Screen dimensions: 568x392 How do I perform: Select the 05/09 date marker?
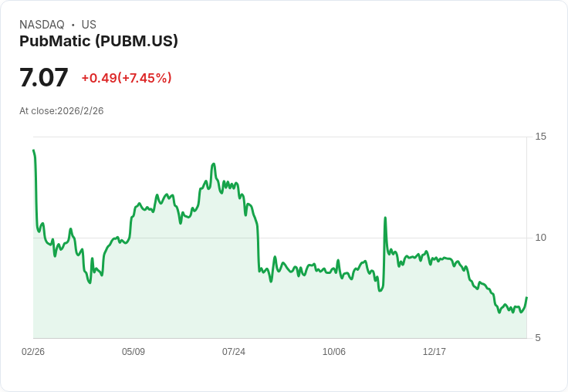(134, 352)
